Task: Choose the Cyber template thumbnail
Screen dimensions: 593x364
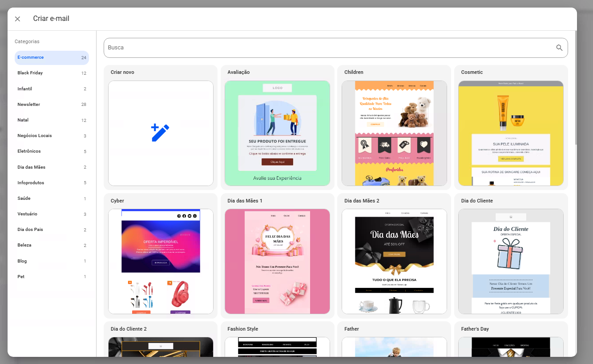Action: [161, 261]
